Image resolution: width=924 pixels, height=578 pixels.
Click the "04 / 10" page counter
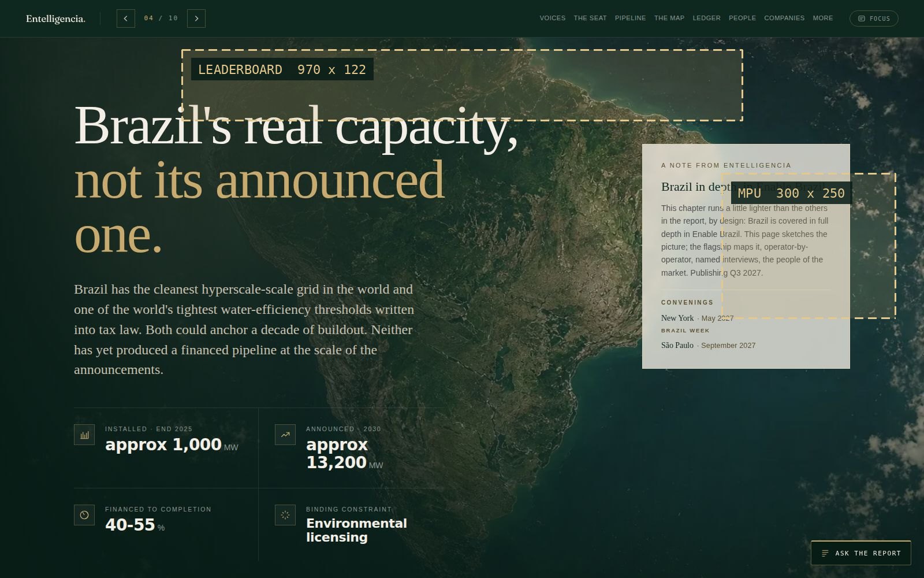pyautogui.click(x=161, y=18)
